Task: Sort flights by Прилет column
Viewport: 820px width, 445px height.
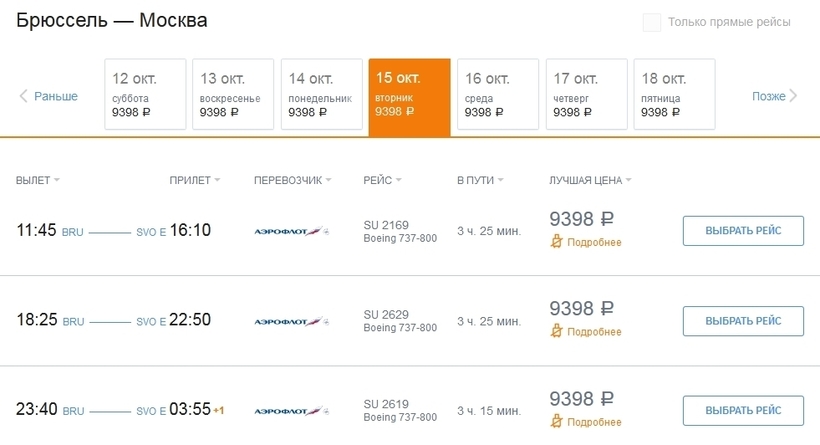Action: (x=194, y=180)
